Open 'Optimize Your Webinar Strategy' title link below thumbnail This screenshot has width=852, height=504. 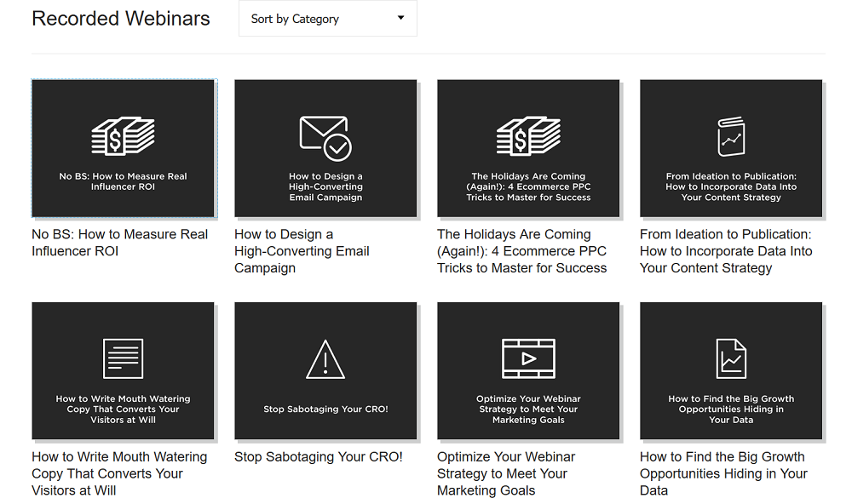coord(506,473)
